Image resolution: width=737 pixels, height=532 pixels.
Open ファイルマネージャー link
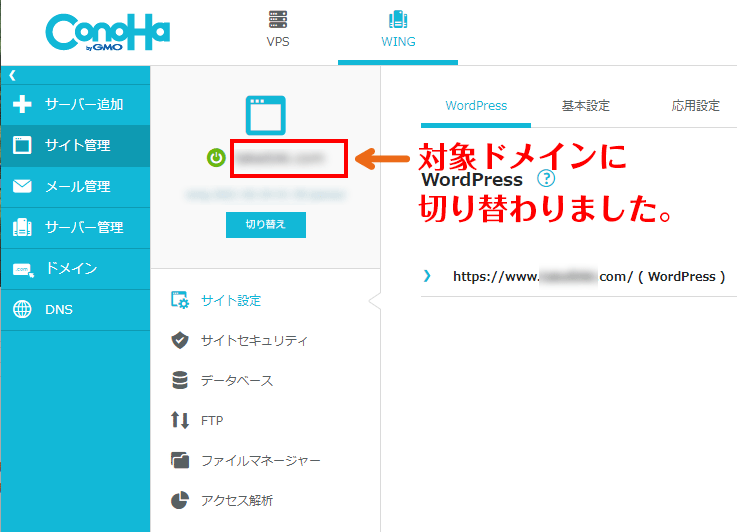click(x=260, y=461)
